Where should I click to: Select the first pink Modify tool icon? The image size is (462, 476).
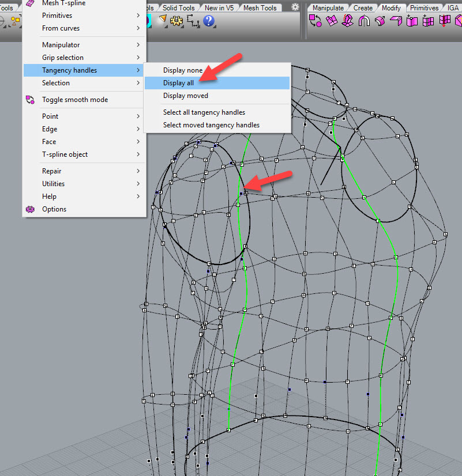pyautogui.click(x=315, y=21)
